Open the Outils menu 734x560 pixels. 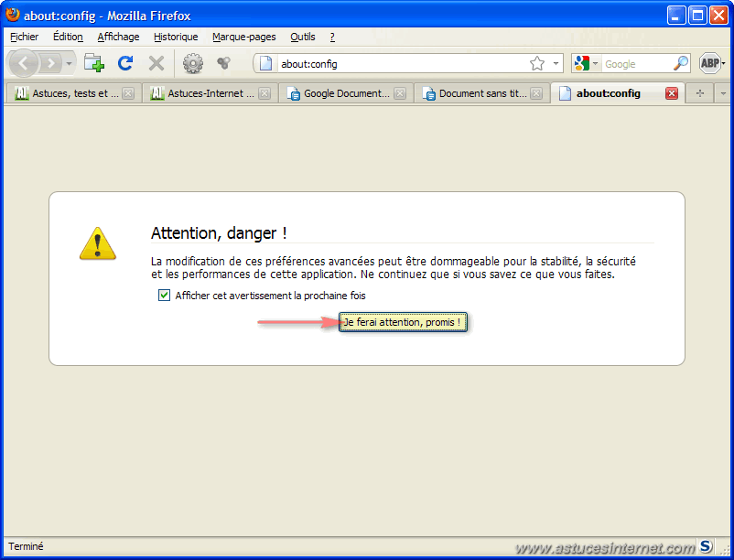click(303, 37)
